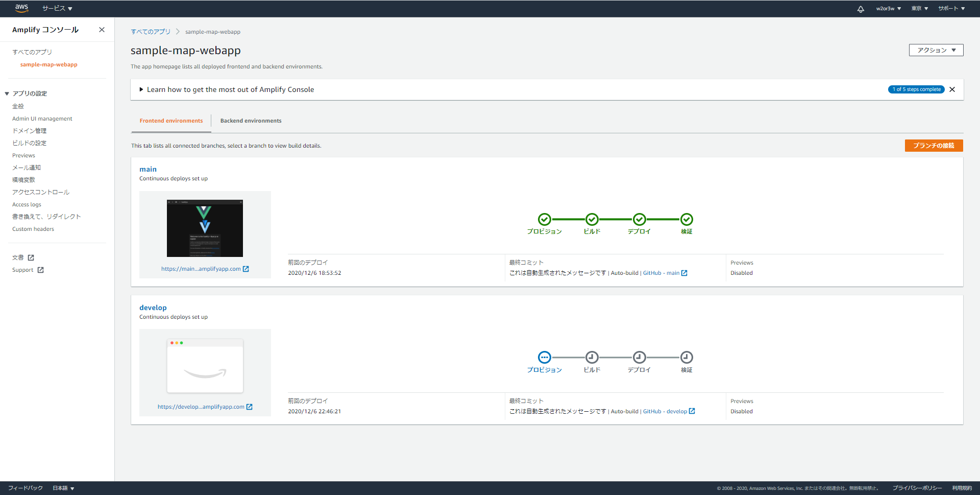Viewport: 980px width, 495px height.
Task: Click external link icon beside develop amplifyapp URL
Action: point(250,407)
